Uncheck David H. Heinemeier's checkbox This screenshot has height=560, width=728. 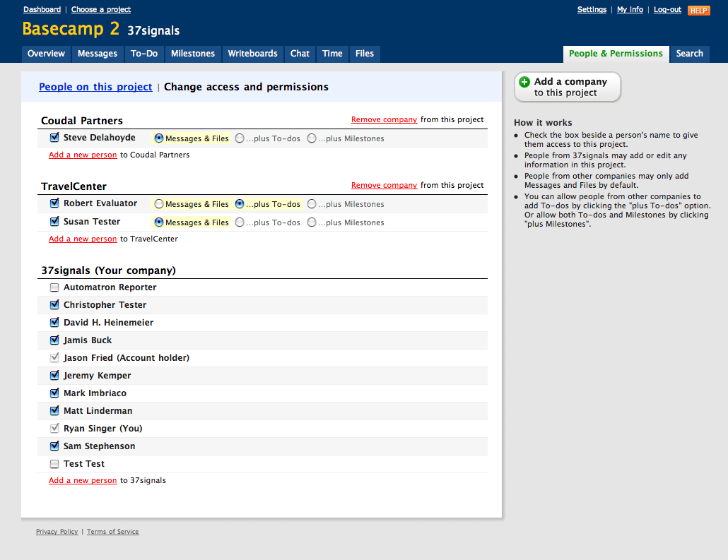(x=54, y=322)
